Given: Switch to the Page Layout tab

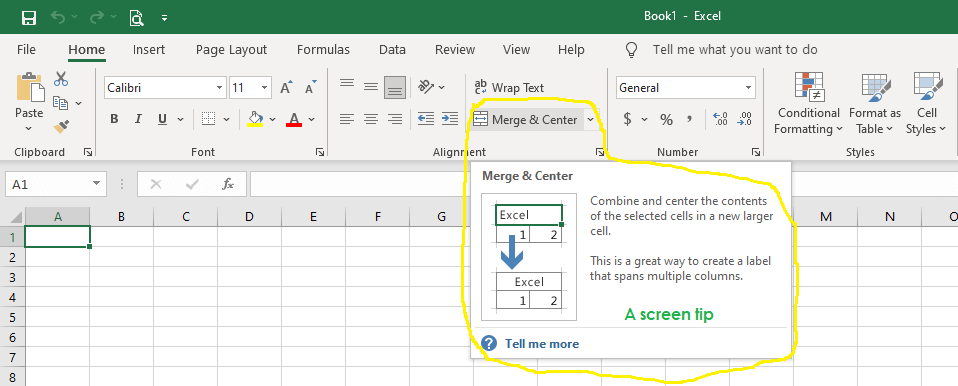Looking at the screenshot, I should (232, 49).
